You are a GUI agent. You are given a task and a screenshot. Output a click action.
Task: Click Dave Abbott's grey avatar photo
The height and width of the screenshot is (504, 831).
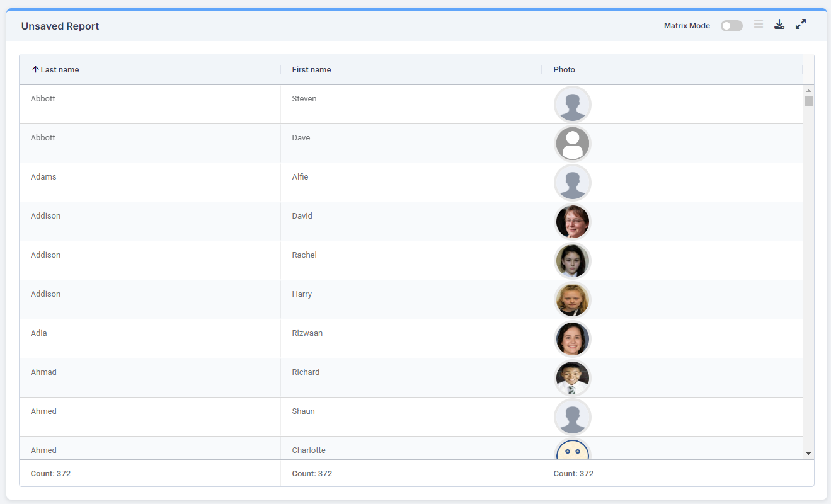pyautogui.click(x=572, y=144)
